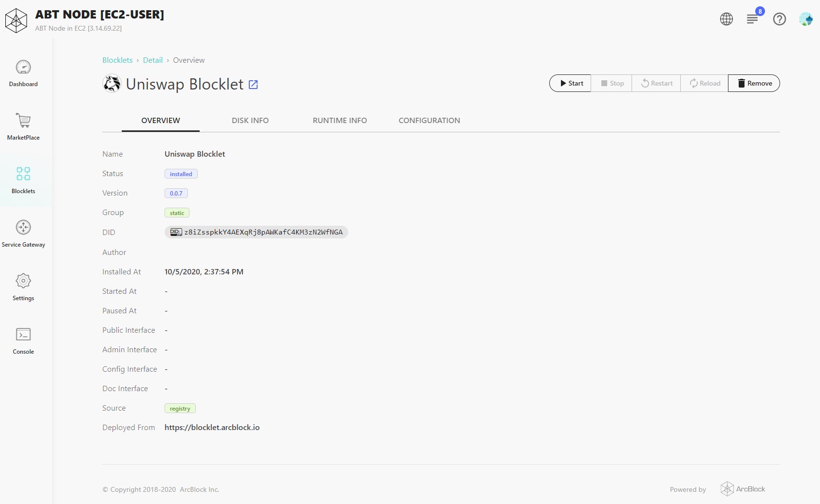Screen dimensions: 820x504
Task: Click the DID address chip
Action: coord(256,232)
